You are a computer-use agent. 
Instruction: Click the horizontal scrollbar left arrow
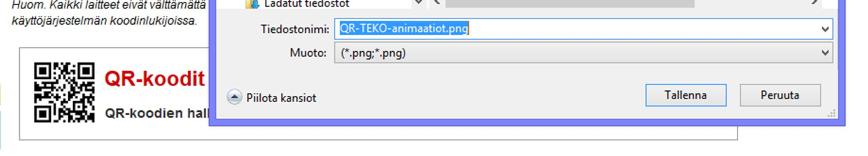tap(437, 2)
